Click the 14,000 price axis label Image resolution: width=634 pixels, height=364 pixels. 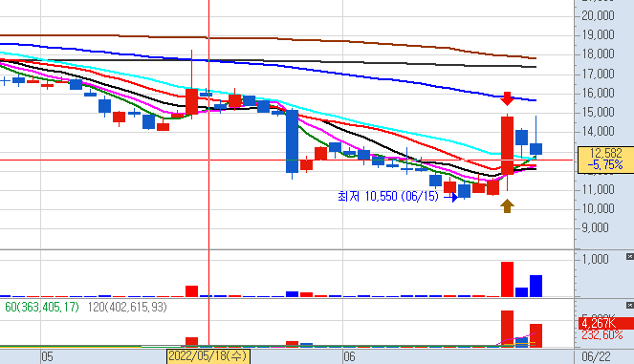598,131
